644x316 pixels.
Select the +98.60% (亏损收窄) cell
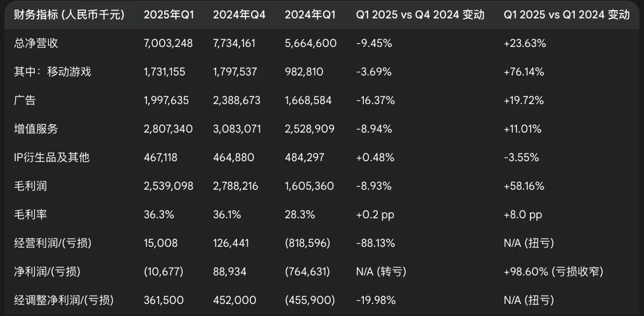553,272
